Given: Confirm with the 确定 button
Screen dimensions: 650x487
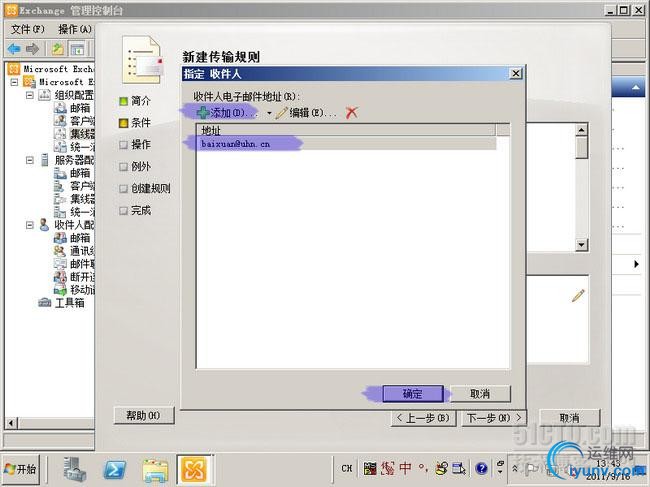Looking at the screenshot, I should 412,394.
